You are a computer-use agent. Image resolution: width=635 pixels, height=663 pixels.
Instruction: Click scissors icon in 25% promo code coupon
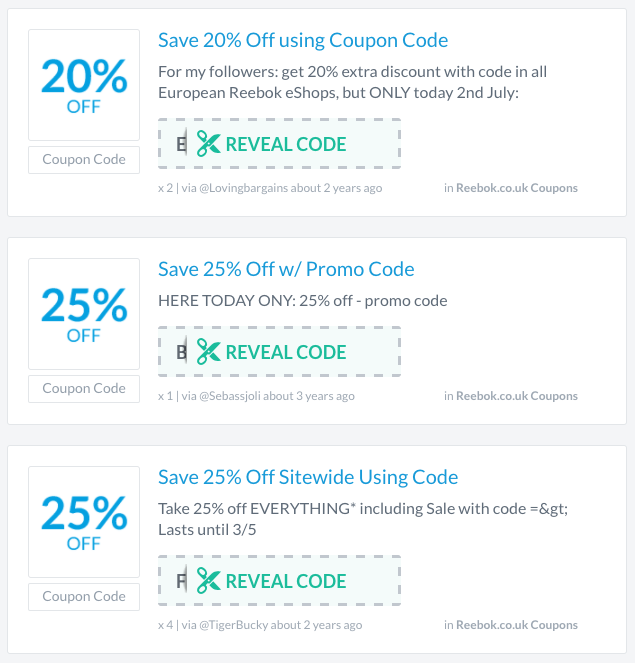[208, 352]
